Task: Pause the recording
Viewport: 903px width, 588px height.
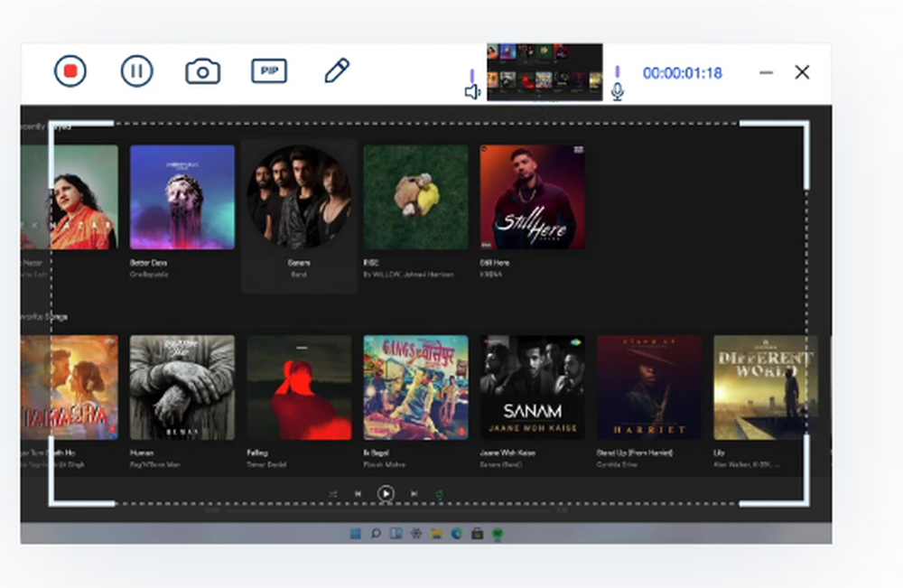Action: 136,71
